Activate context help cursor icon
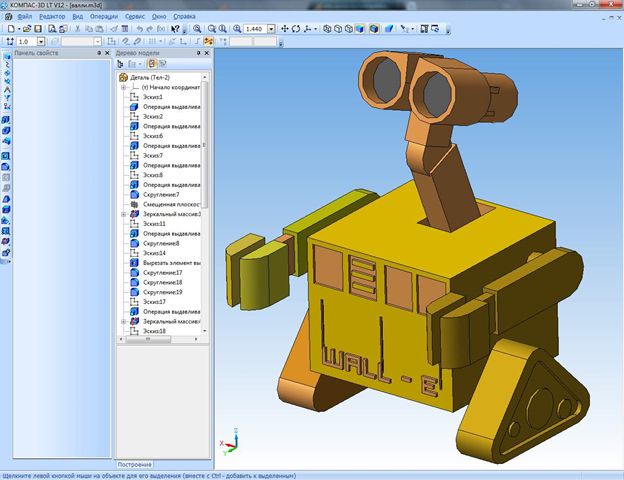The width and height of the screenshot is (624, 480). click(x=175, y=29)
